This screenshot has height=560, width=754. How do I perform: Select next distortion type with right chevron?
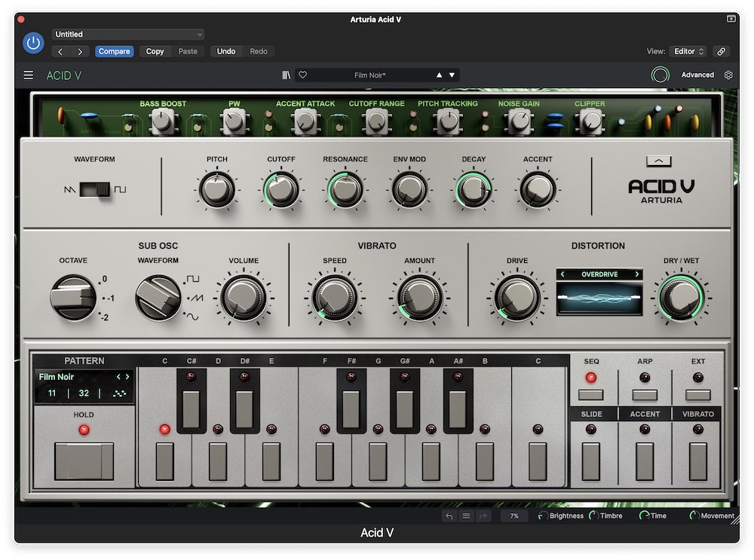(x=636, y=274)
